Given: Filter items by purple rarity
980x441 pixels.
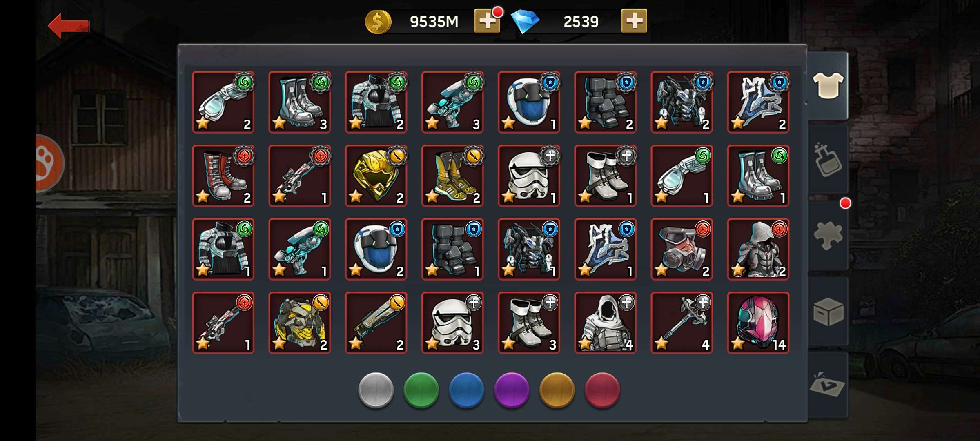Looking at the screenshot, I should [512, 390].
